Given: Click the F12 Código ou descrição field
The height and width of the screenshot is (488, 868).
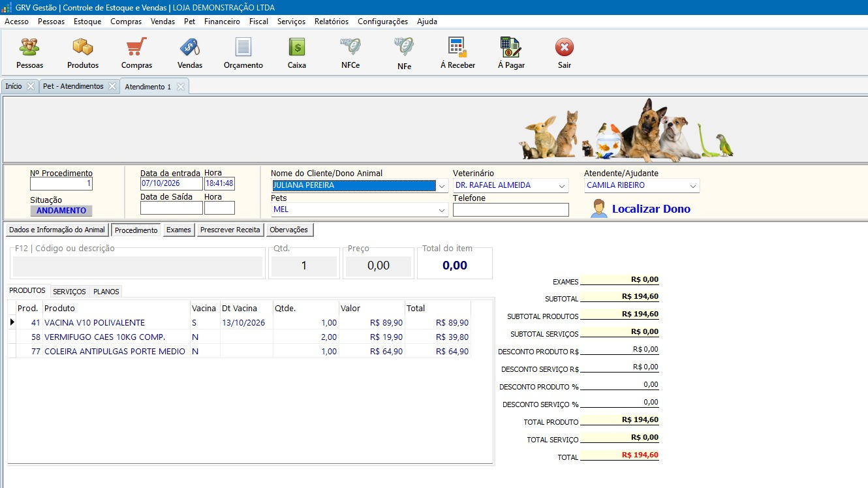Looking at the screenshot, I should [x=138, y=266].
